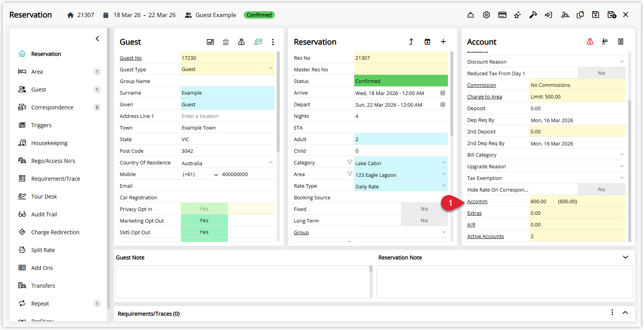Open the Discount Reason dropdown
Image resolution: width=644 pixels, height=330 pixels.
pos(622,61)
